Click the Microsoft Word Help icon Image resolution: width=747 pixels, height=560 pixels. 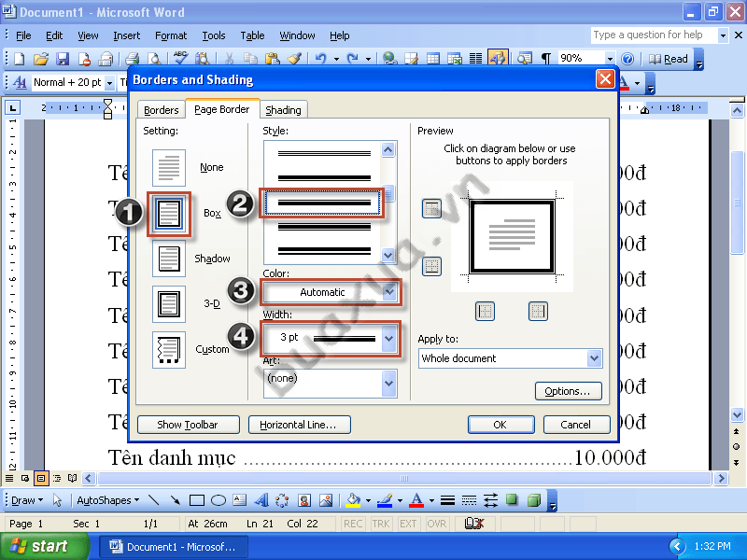tap(627, 59)
